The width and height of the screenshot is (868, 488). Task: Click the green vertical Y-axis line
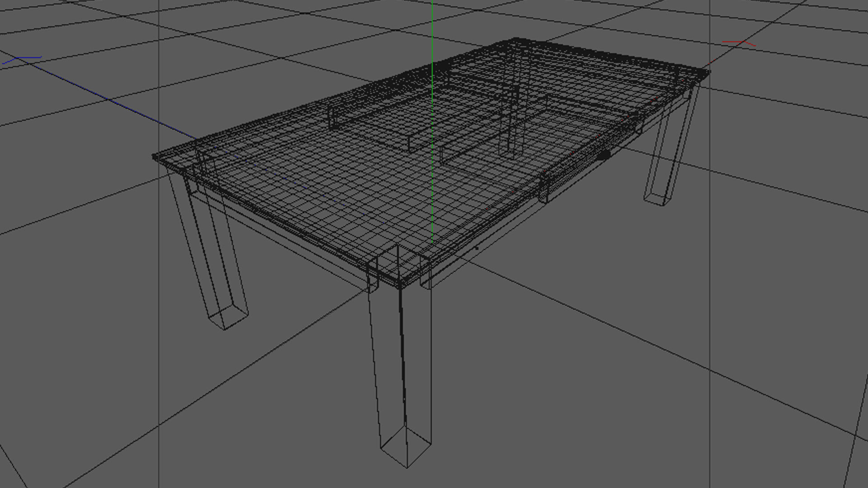click(x=432, y=122)
